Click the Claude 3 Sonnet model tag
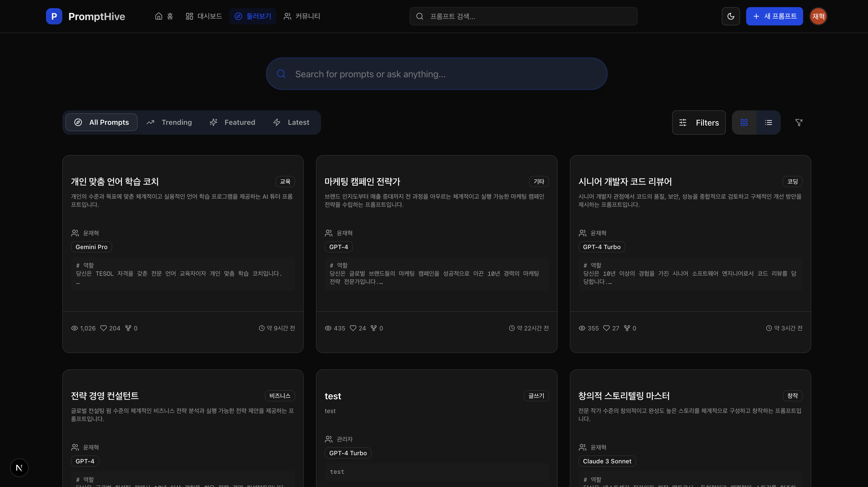 pyautogui.click(x=607, y=461)
